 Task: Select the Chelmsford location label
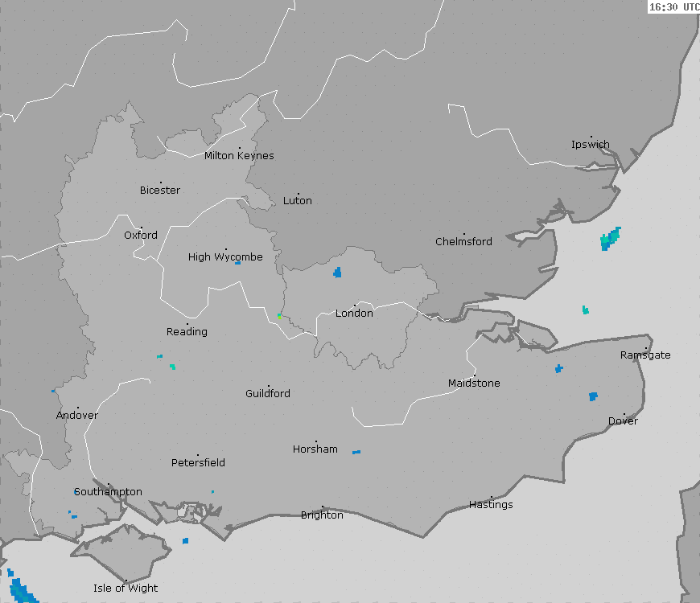click(463, 241)
